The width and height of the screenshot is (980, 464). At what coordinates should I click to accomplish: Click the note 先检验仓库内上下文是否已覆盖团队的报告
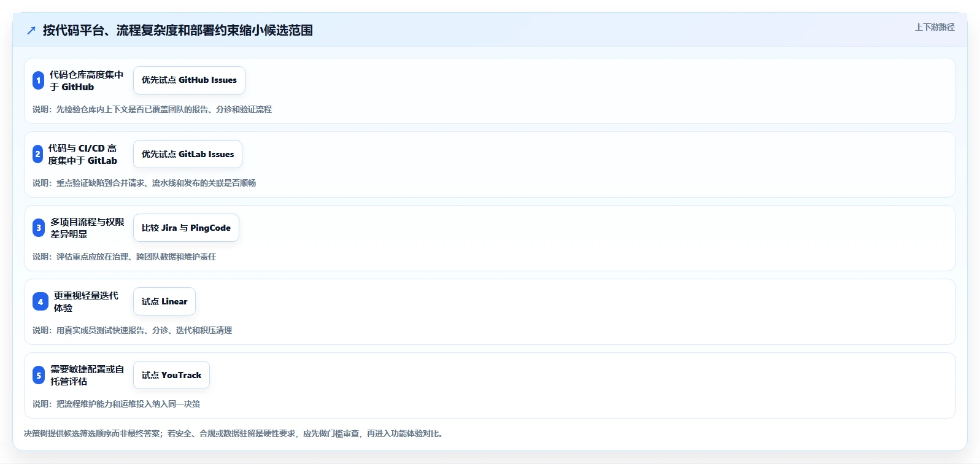coord(152,109)
